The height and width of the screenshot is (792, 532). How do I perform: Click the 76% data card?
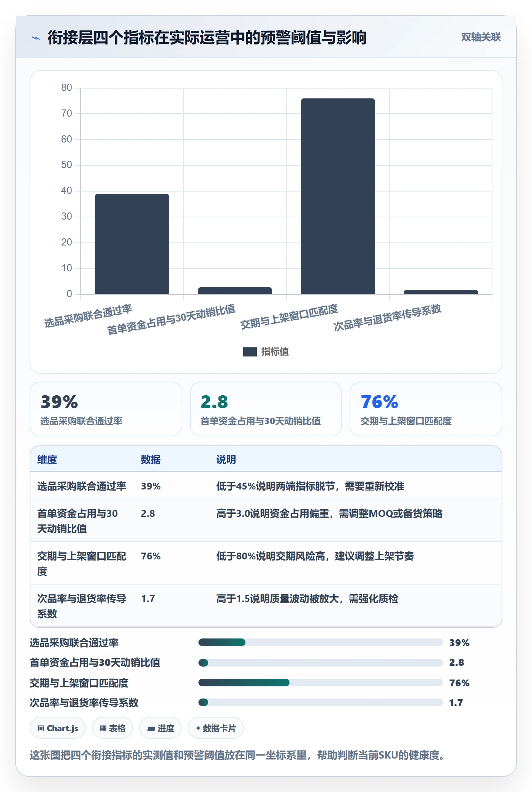tap(426, 409)
